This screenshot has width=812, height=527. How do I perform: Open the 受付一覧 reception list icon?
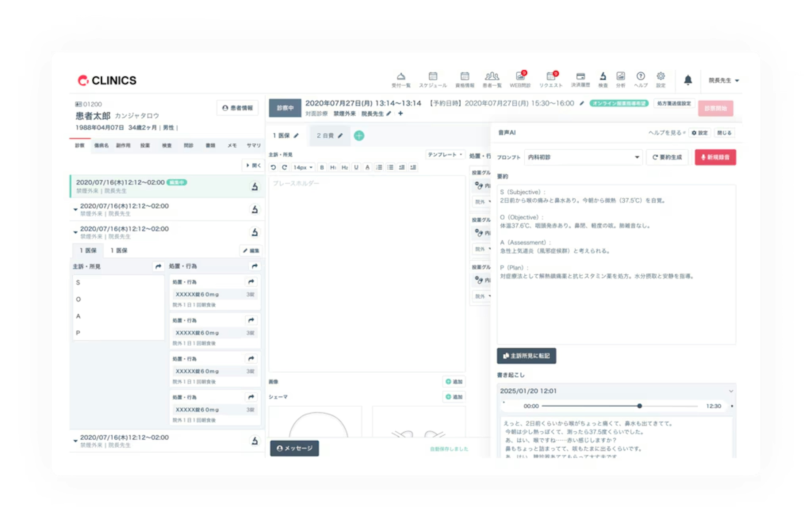[401, 76]
